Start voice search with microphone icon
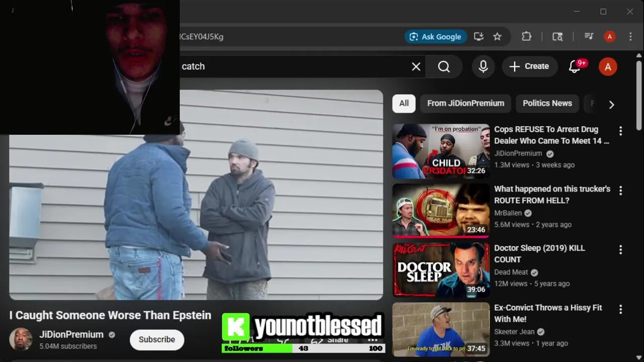Screen dimensions: 644x362 [x=483, y=66]
